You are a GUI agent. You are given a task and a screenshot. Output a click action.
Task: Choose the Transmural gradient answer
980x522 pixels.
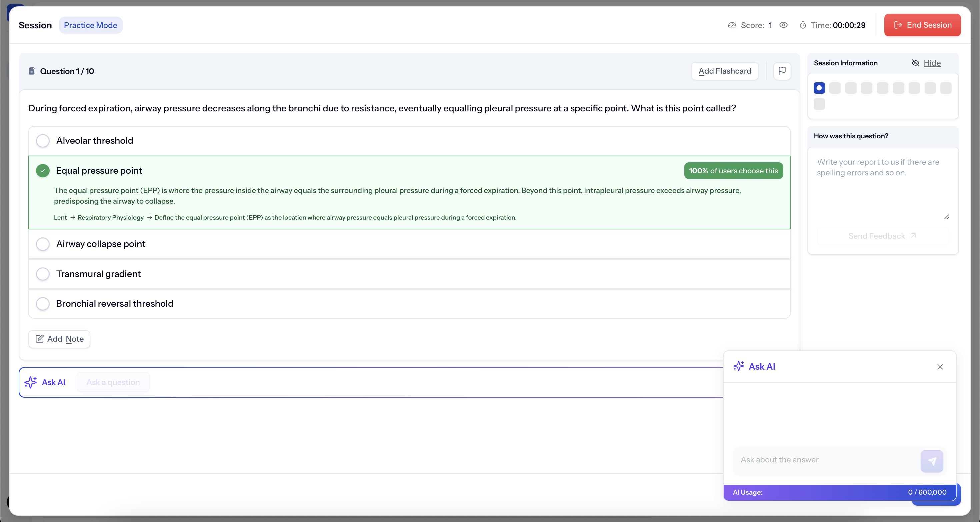tap(43, 274)
